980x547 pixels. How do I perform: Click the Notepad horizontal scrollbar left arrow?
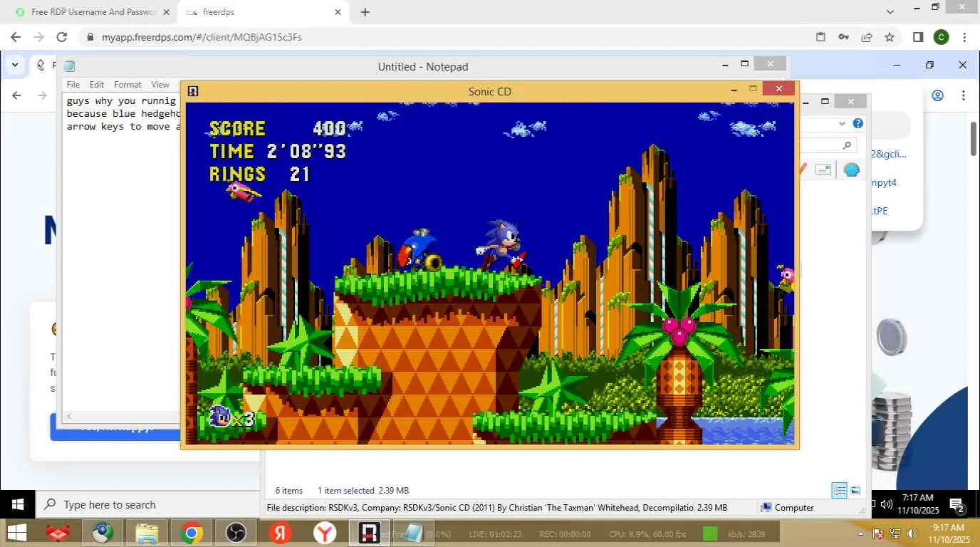pos(69,417)
